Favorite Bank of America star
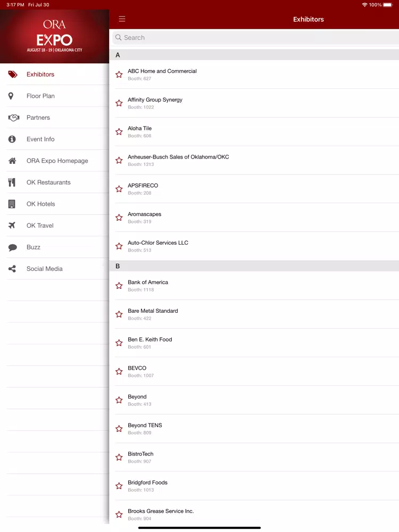399x532 pixels. tap(119, 286)
